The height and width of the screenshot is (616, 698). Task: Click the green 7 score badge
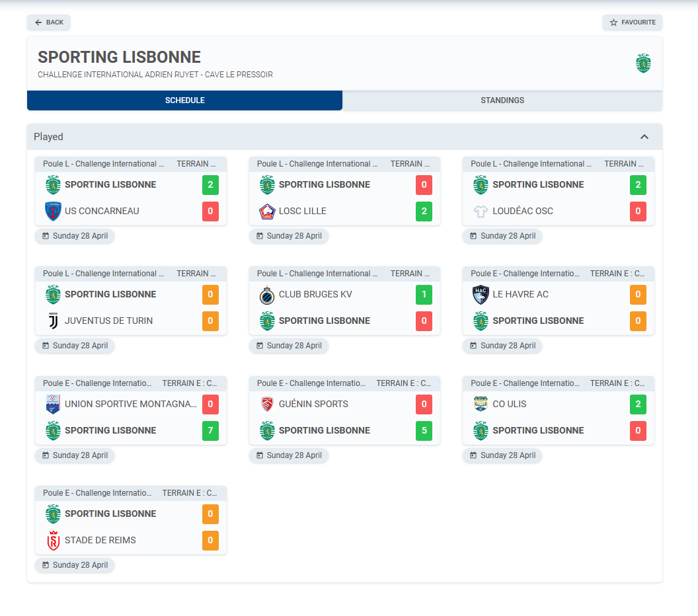coord(210,430)
